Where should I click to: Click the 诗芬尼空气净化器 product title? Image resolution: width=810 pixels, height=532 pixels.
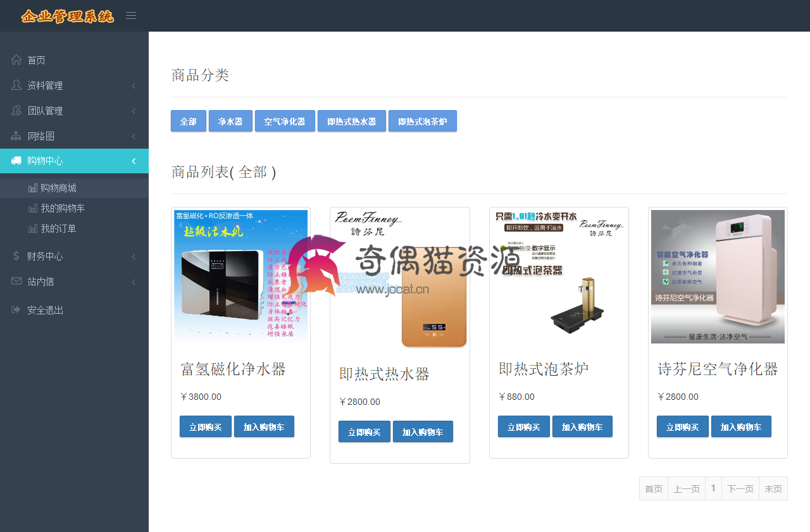tap(718, 369)
